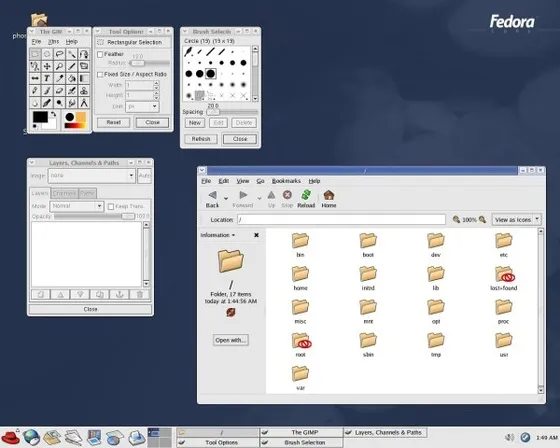The image size is (560, 448).
Task: Open the Unit px dropdown
Action: point(142,106)
